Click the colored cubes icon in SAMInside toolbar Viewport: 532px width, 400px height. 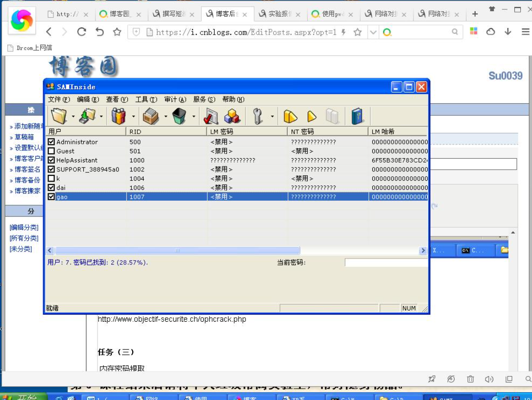click(x=232, y=116)
